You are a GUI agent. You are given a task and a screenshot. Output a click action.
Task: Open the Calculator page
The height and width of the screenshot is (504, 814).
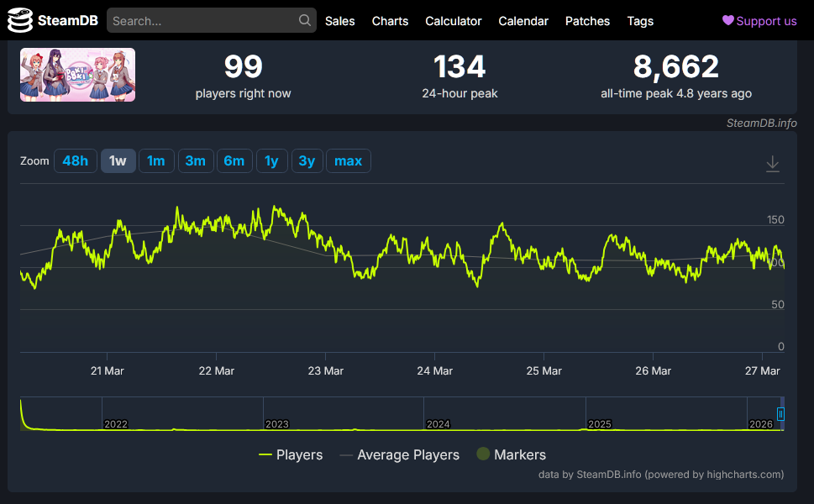454,21
